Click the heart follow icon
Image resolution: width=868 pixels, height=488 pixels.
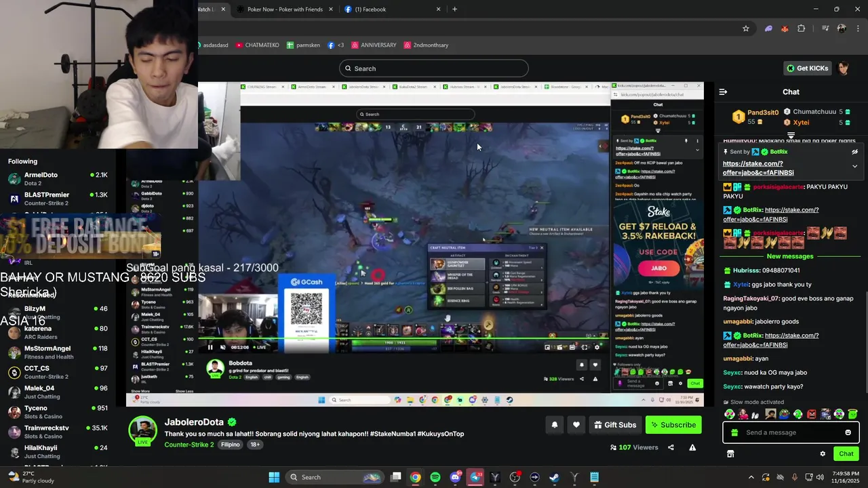[576, 425]
